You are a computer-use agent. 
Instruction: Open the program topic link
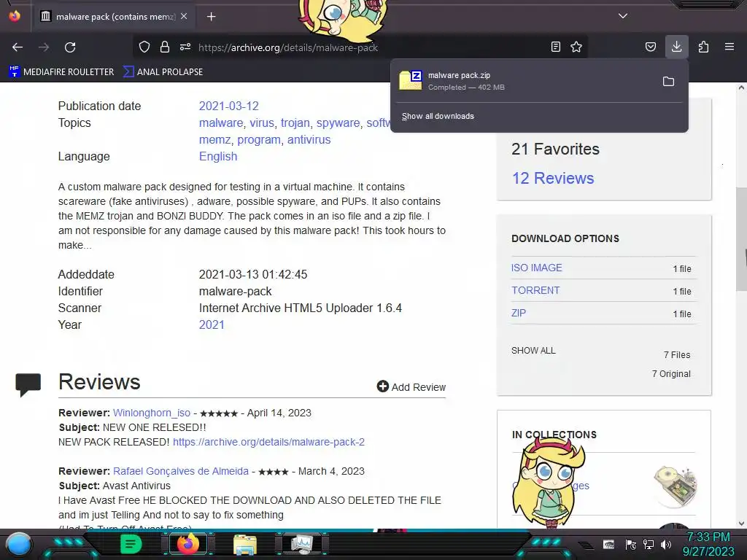click(x=259, y=139)
